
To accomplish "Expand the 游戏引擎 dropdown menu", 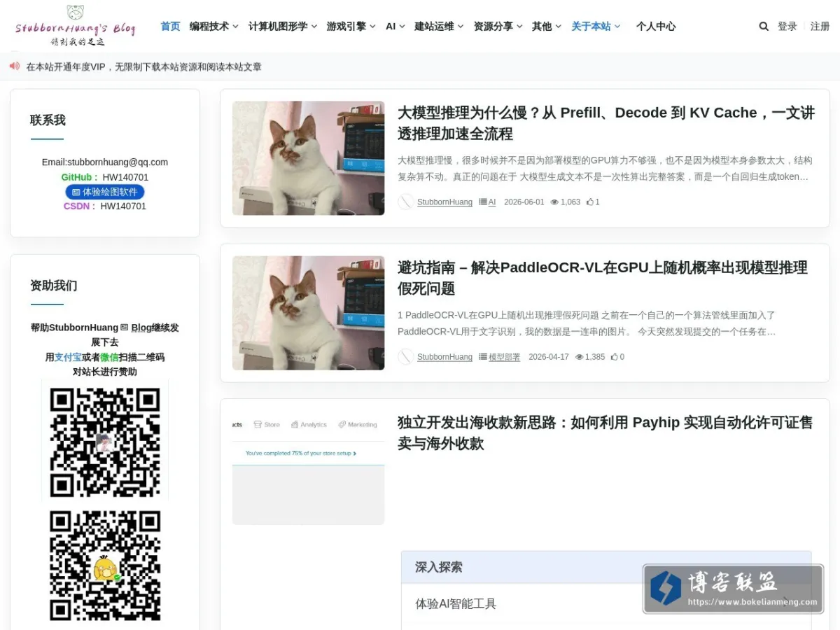I will click(x=351, y=27).
